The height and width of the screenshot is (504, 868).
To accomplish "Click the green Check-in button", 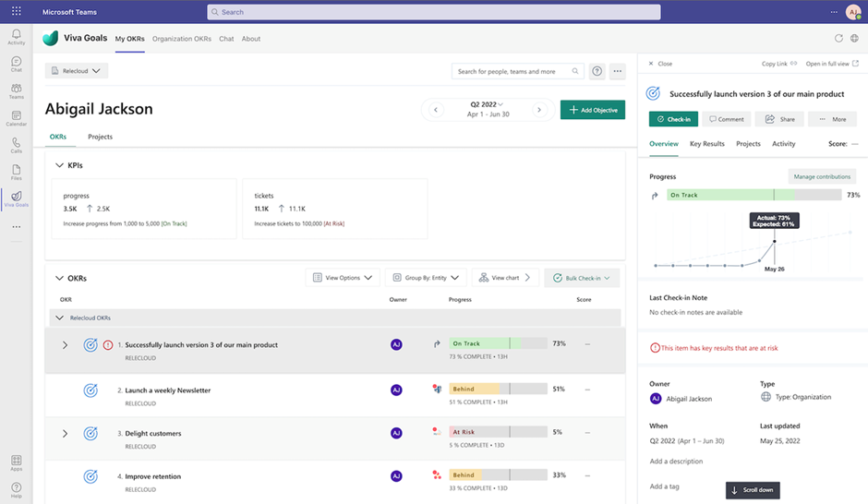I will (x=673, y=119).
